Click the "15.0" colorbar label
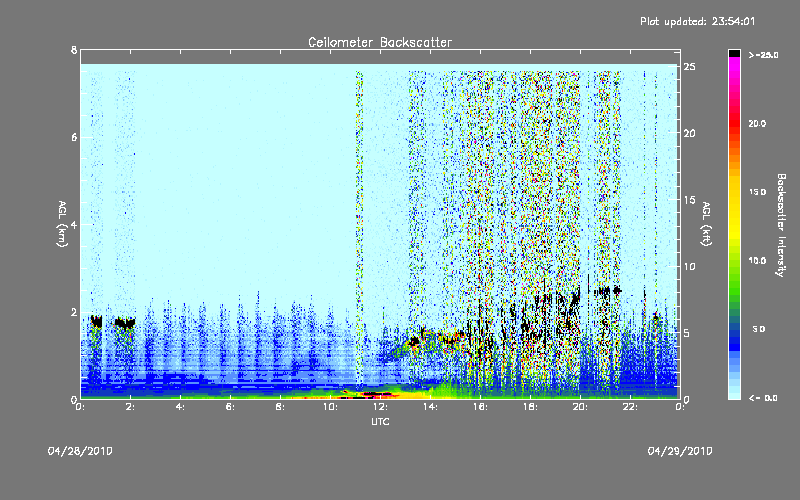This screenshot has width=800, height=500. tap(758, 192)
